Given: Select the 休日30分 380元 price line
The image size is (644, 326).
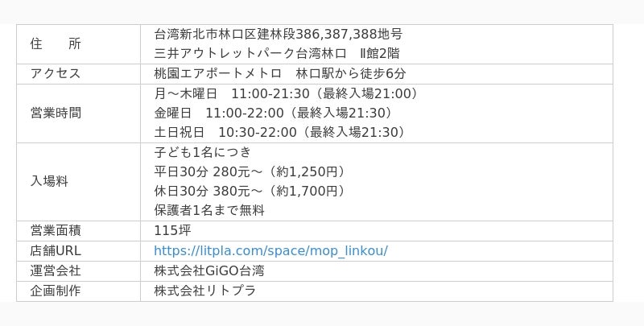Looking at the screenshot, I should [250, 191].
